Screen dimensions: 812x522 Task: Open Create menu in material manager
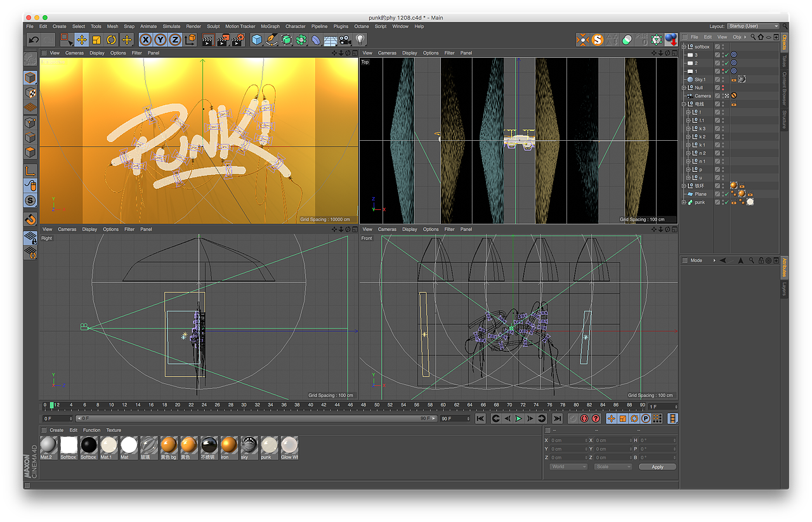pos(56,430)
